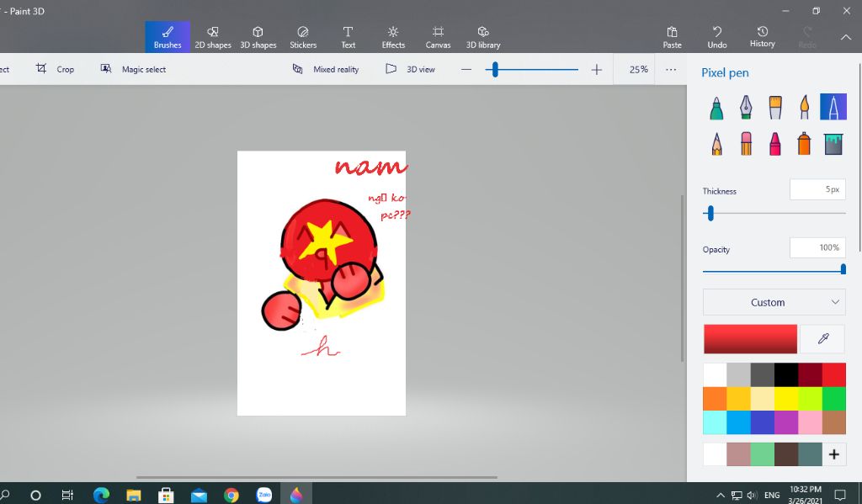This screenshot has height=504, width=862.
Task: Open Microsoft Edge from taskbar
Action: point(101,495)
